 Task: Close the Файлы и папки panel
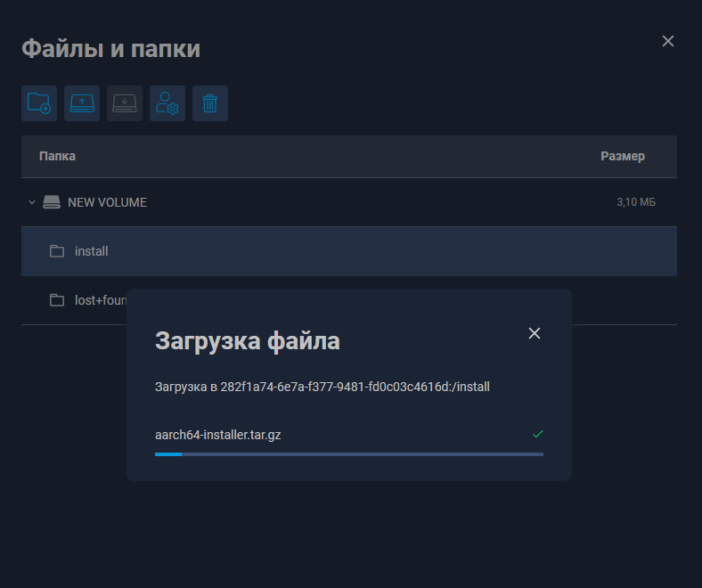pyautogui.click(x=668, y=41)
